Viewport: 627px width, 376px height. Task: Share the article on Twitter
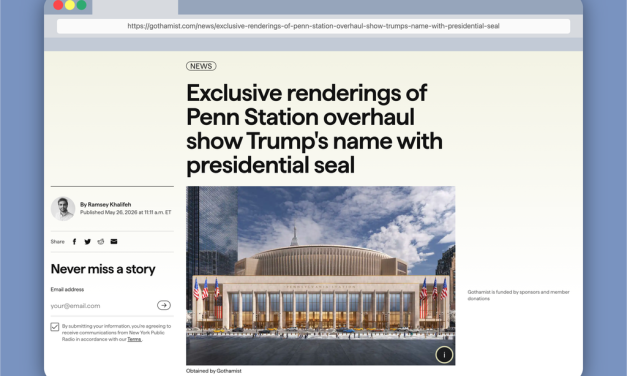pyautogui.click(x=88, y=242)
